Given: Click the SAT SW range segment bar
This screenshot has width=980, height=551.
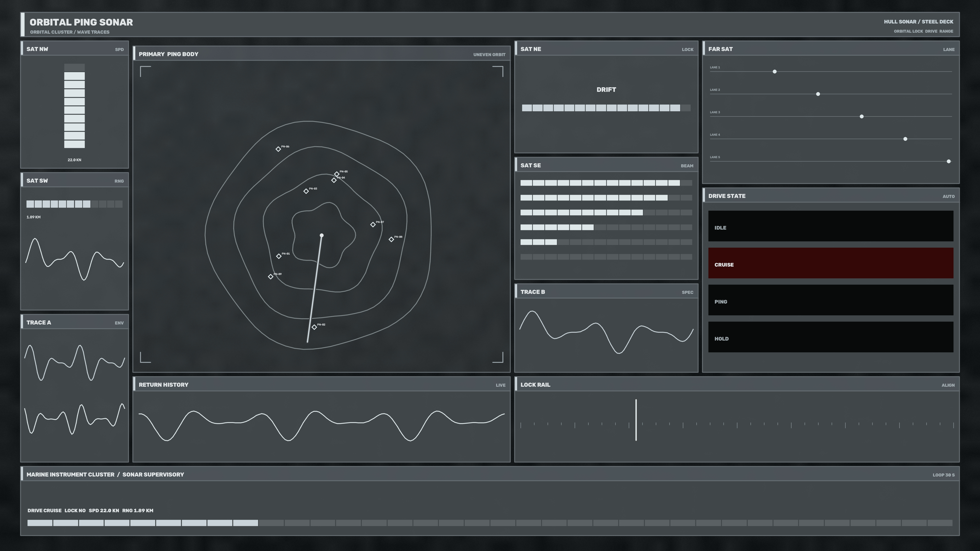Looking at the screenshot, I should coord(74,204).
